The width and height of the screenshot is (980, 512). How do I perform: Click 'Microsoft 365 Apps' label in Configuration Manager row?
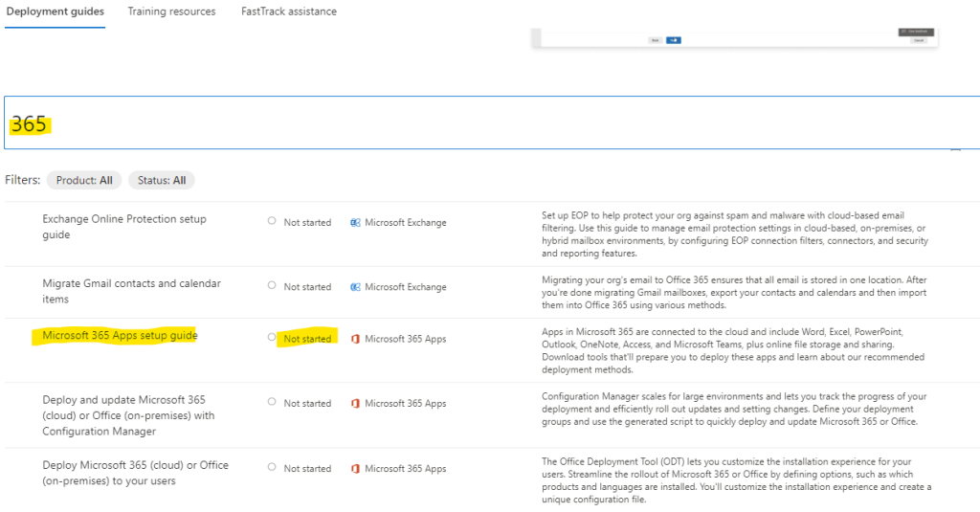click(406, 404)
